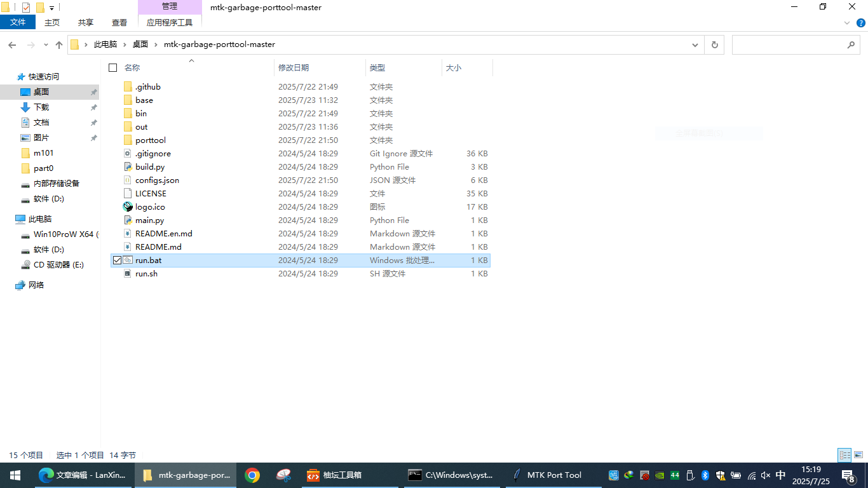
Task: Open the recent locations dropdown arrow
Action: [x=46, y=45]
